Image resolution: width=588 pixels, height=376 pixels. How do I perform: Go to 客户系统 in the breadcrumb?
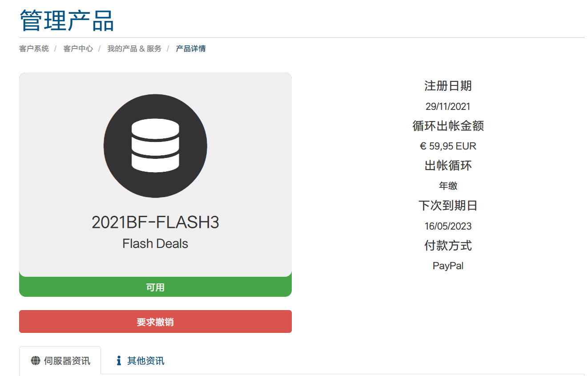coord(34,49)
